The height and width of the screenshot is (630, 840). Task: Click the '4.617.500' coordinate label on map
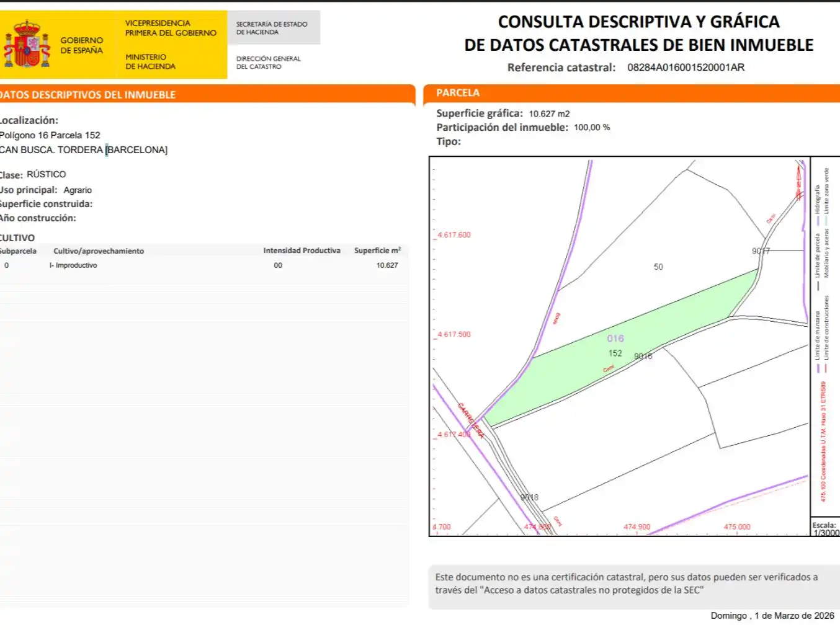coord(454,334)
